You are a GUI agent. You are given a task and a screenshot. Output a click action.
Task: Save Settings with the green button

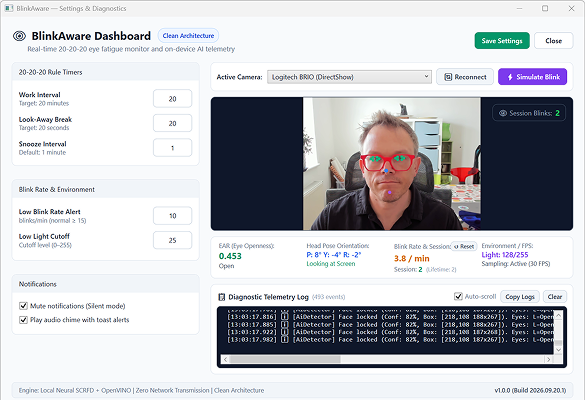(502, 41)
